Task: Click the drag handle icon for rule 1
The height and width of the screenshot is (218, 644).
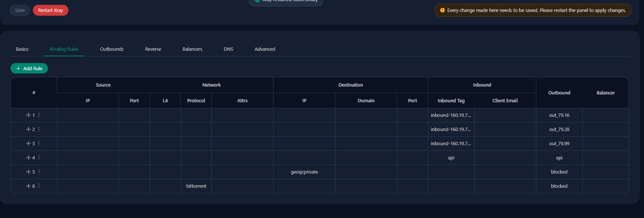Action: click(x=28, y=115)
